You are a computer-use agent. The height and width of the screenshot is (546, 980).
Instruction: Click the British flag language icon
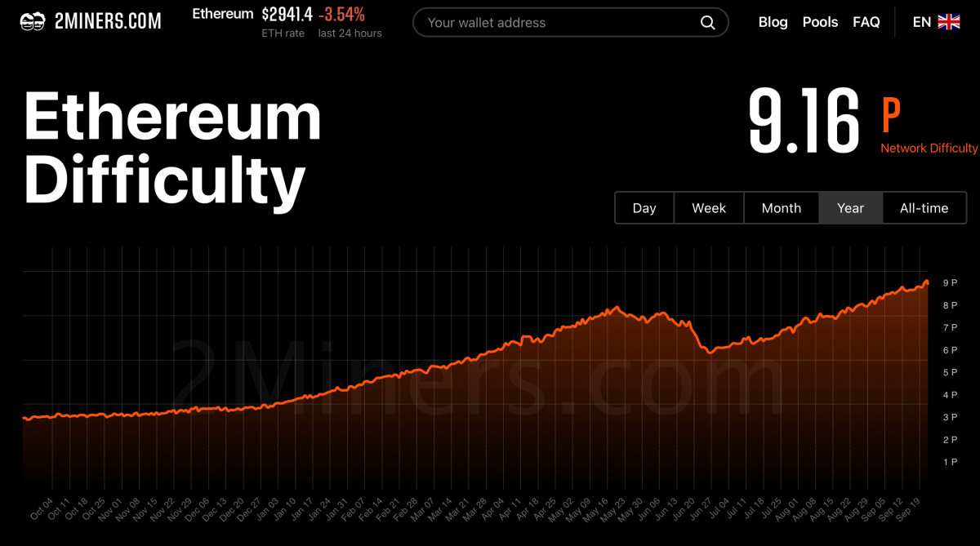[x=949, y=22]
